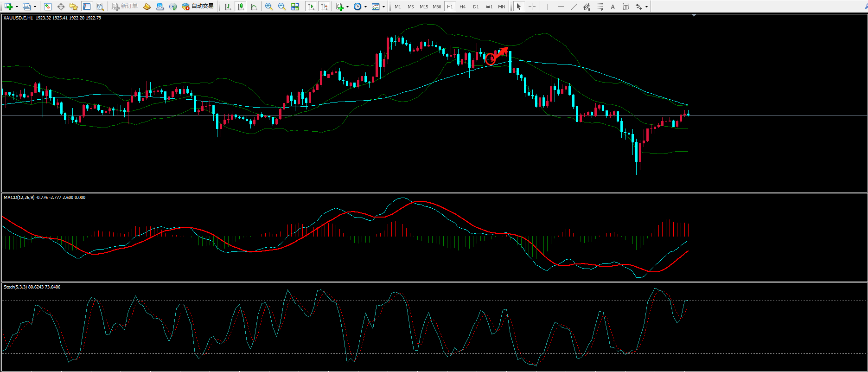Pick the vertical line drawing tool
This screenshot has height=372, width=868.
point(548,6)
